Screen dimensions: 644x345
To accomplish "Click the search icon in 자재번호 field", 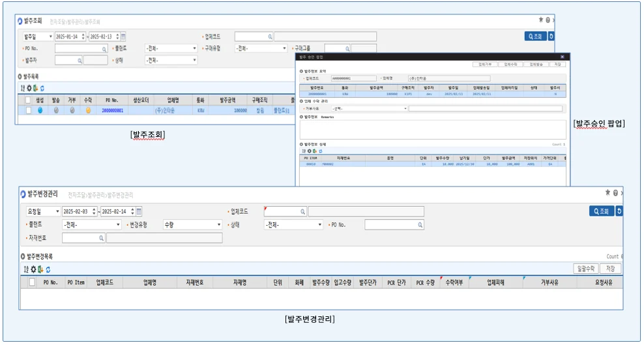I will click(101, 238).
